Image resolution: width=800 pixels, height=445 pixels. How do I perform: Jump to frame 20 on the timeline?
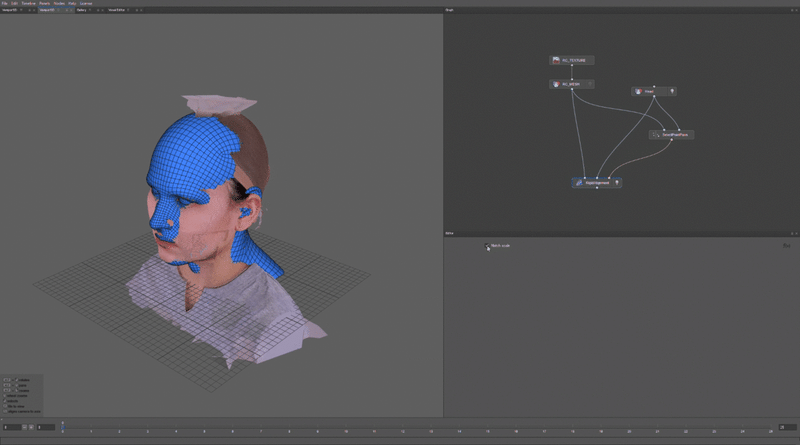pyautogui.click(x=629, y=430)
